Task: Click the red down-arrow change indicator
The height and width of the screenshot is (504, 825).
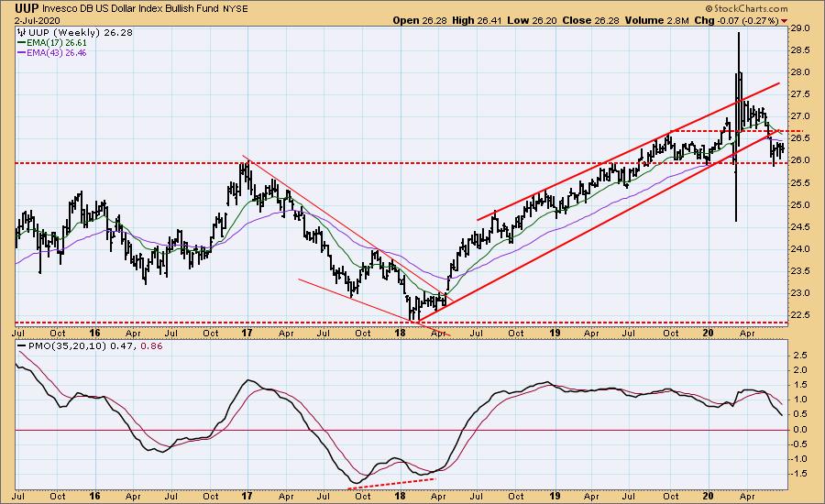Action: click(x=785, y=21)
